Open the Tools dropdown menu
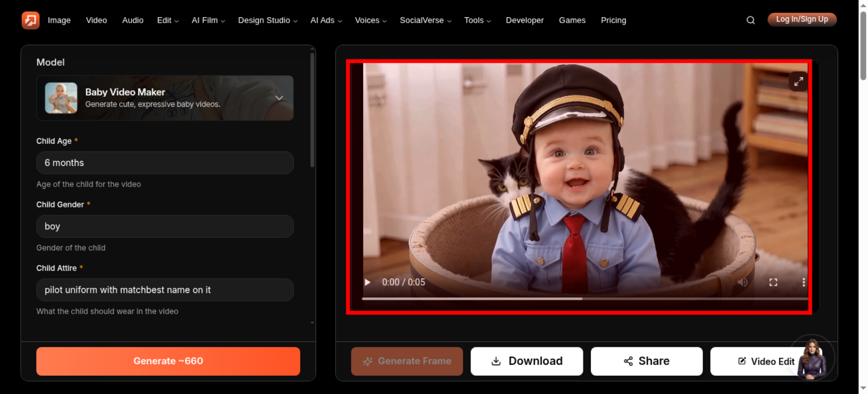 [477, 20]
